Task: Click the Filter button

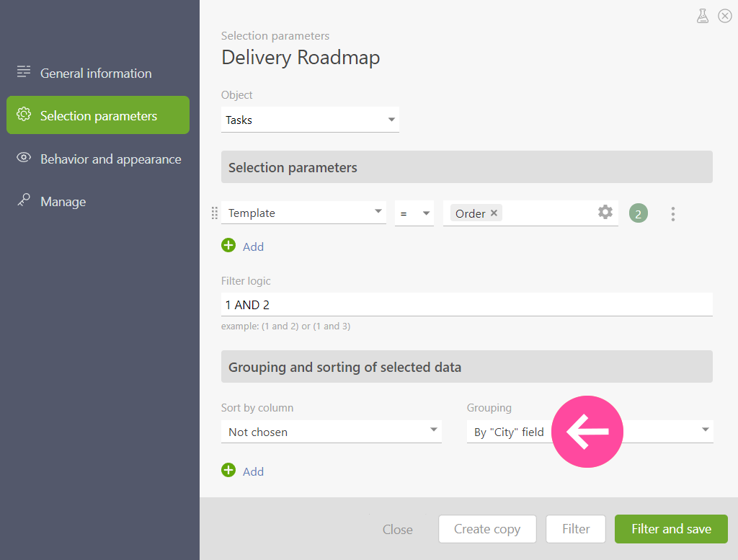Action: click(576, 529)
